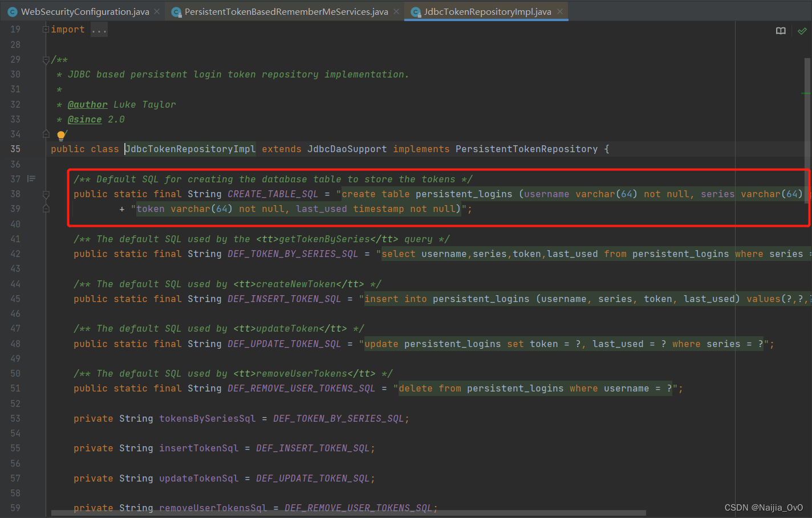
Task: Click the horizontal scrollbar at the bottom
Action: (x=348, y=512)
